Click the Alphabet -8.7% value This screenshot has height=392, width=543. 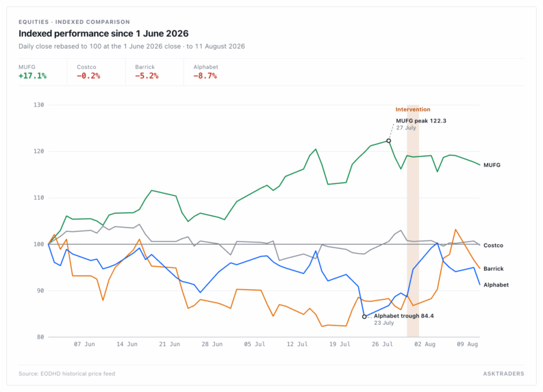click(x=205, y=76)
